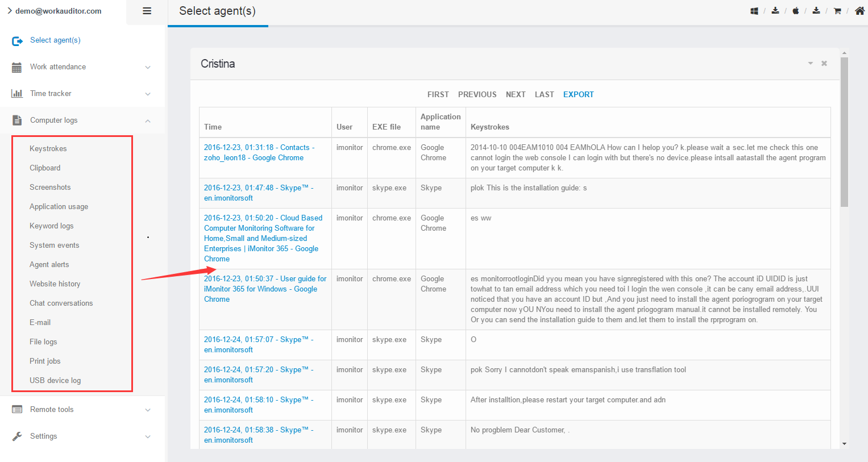Open Application usage
The height and width of the screenshot is (462, 868).
click(59, 207)
